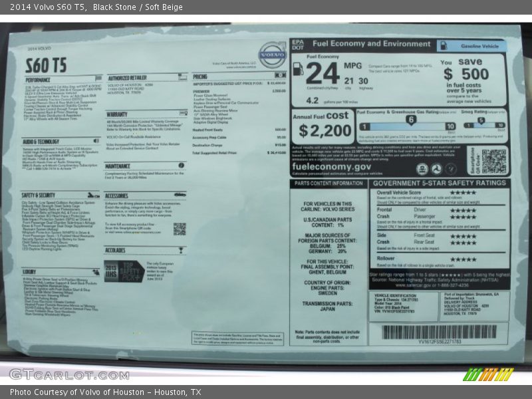The image size is (532, 399).
Task: Click Side Crash Rear Seat stars
Action: pyautogui.click(x=463, y=243)
